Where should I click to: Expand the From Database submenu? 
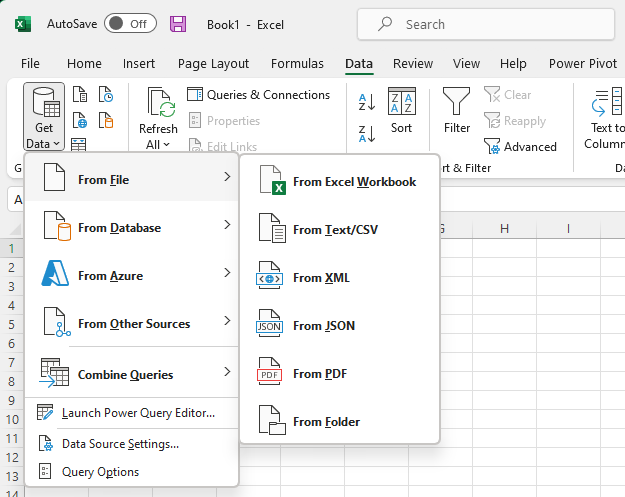pyautogui.click(x=131, y=228)
